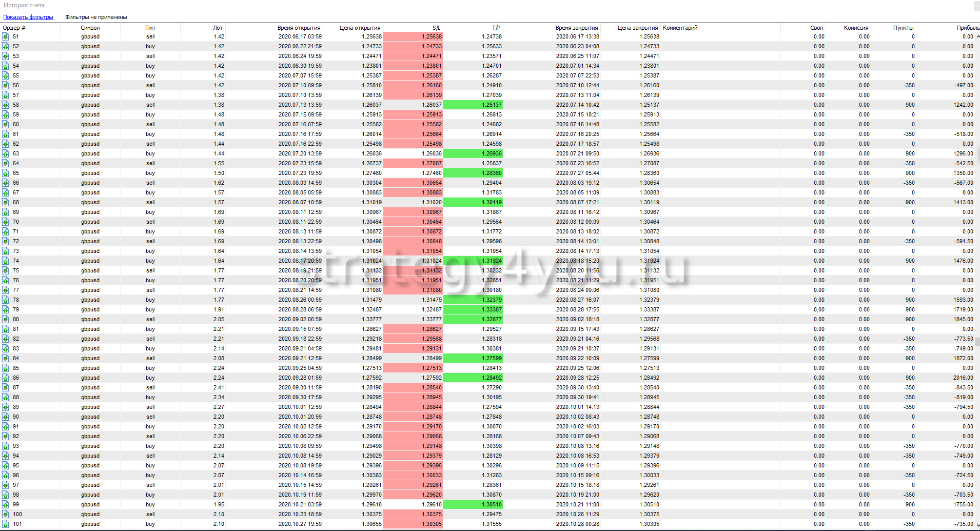The width and height of the screenshot is (980, 531).
Task: Click the icon next to order 80
Action: click(5, 320)
